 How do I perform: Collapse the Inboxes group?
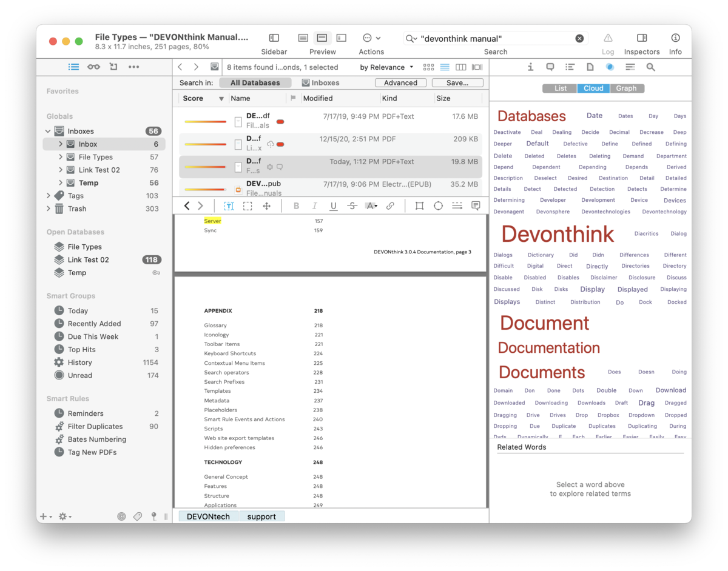[48, 131]
